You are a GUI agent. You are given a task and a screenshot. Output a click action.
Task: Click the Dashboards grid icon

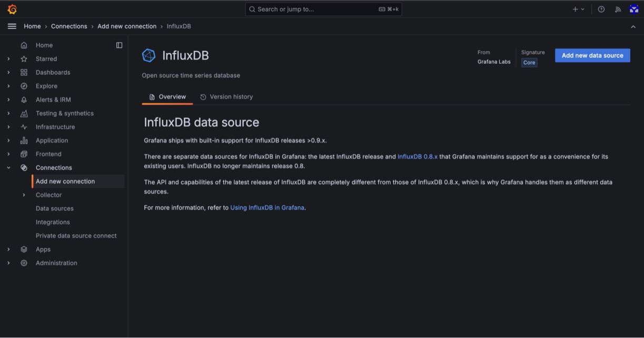pyautogui.click(x=24, y=73)
